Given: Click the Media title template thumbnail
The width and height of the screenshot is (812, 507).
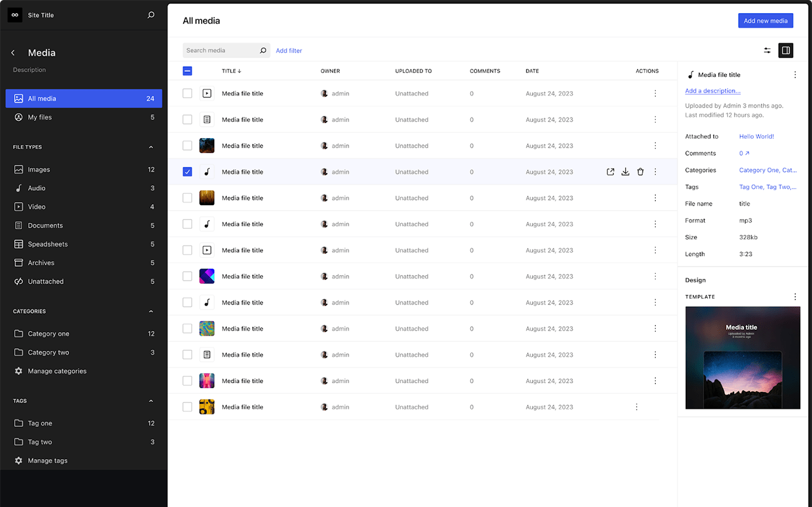Looking at the screenshot, I should coord(742,358).
